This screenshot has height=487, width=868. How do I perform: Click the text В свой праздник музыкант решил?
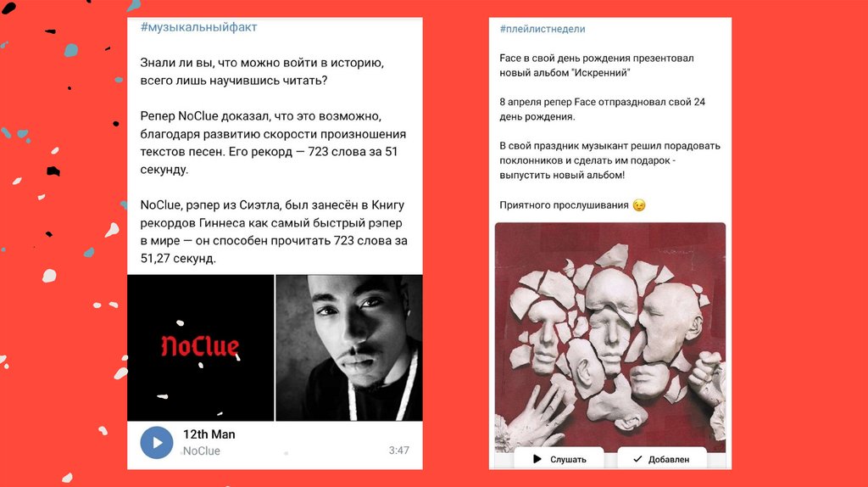[x=610, y=160]
